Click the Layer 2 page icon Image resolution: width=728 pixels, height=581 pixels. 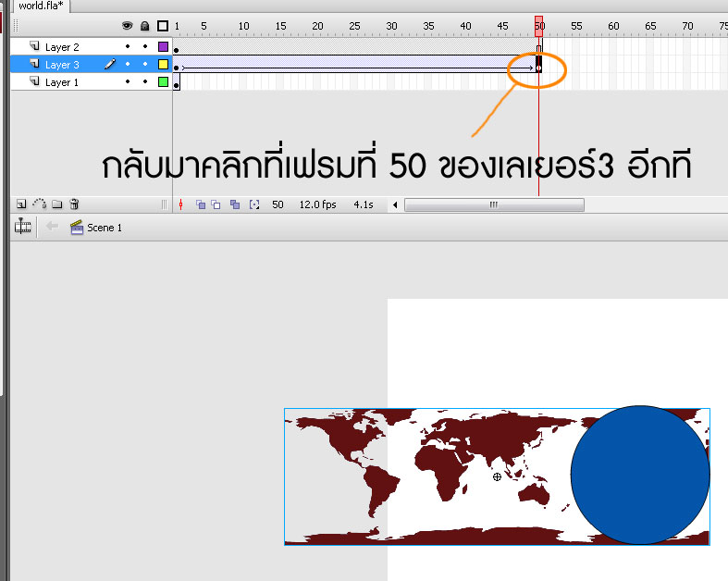pyautogui.click(x=34, y=45)
